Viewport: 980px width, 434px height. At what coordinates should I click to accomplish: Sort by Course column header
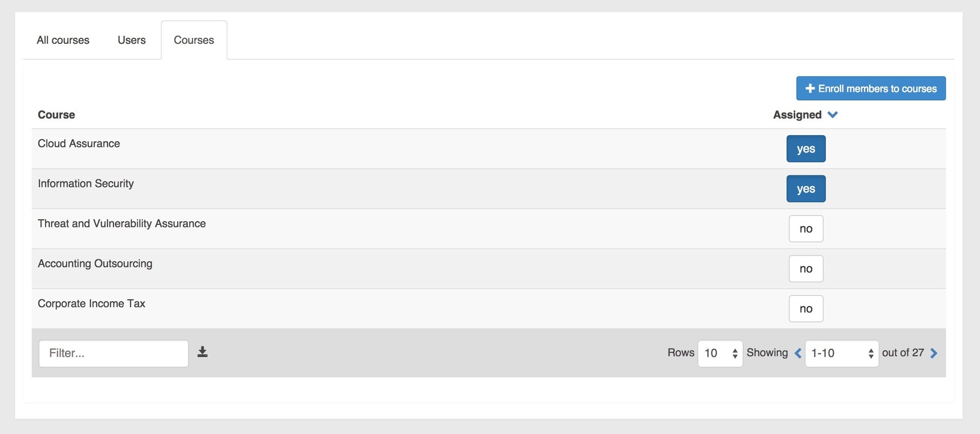(56, 115)
